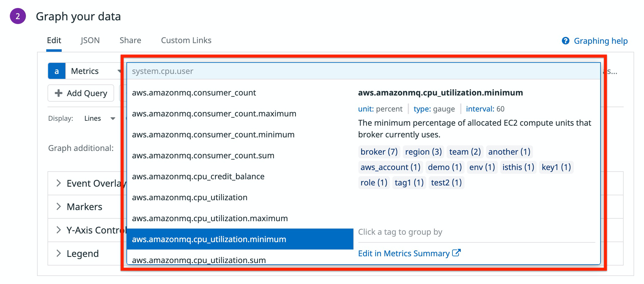644x284 pixels.
Task: Click the type: gauge label
Action: coord(434,109)
